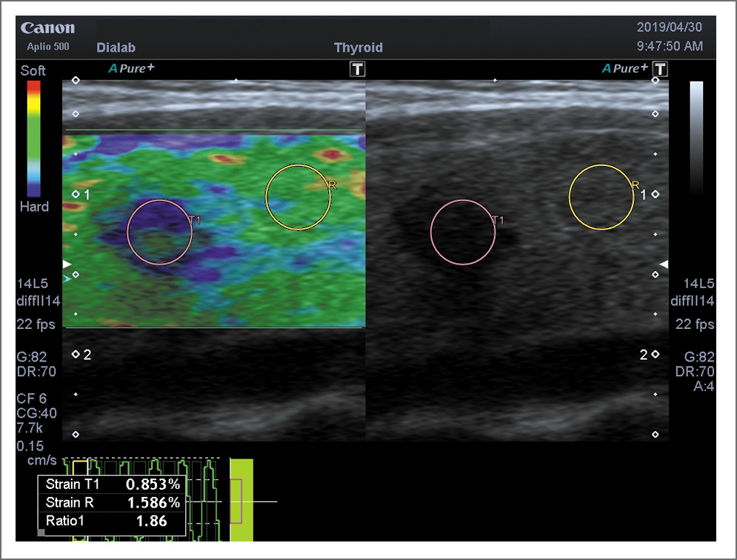Click the Thyroid preset label in the header

[359, 47]
